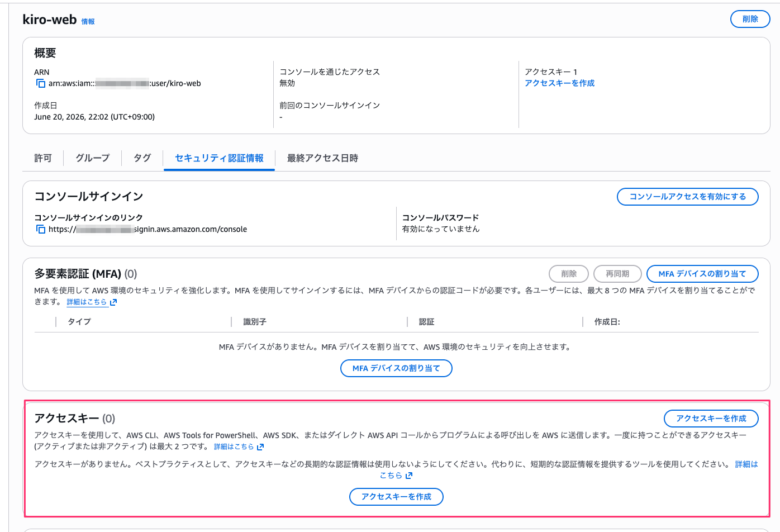Click 削除 button at top right

[x=750, y=19]
